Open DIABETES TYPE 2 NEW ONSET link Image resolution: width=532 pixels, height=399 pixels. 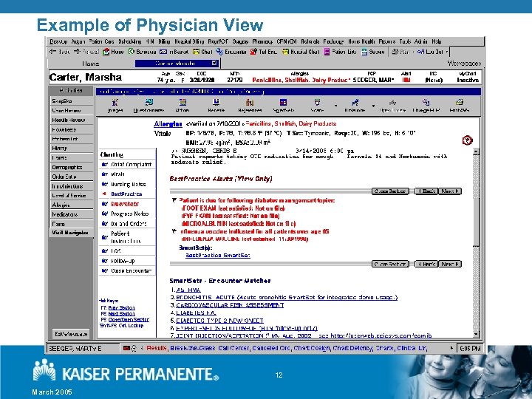219,320
